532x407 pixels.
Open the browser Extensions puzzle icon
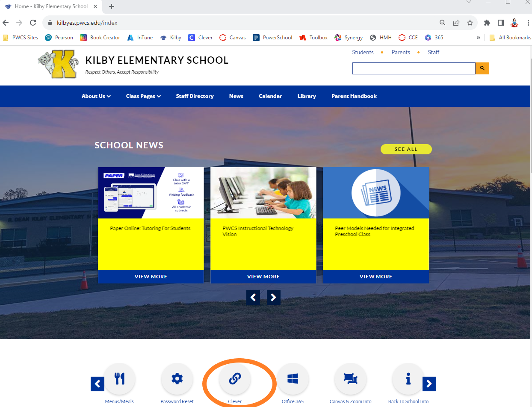[x=487, y=23]
